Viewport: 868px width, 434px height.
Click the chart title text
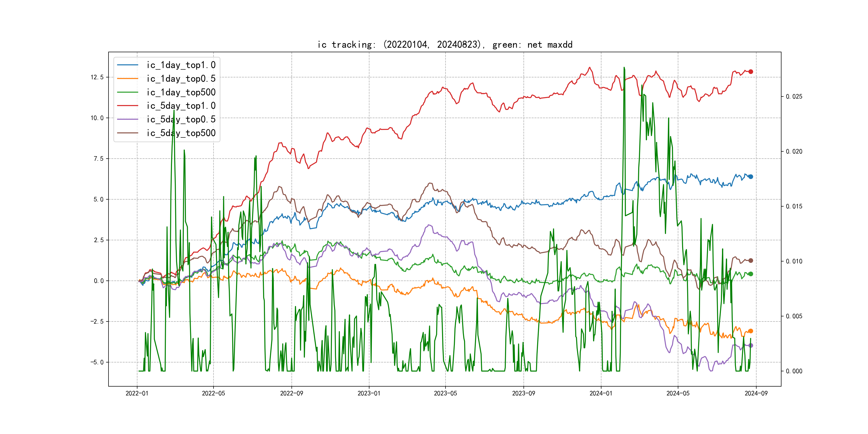click(445, 44)
